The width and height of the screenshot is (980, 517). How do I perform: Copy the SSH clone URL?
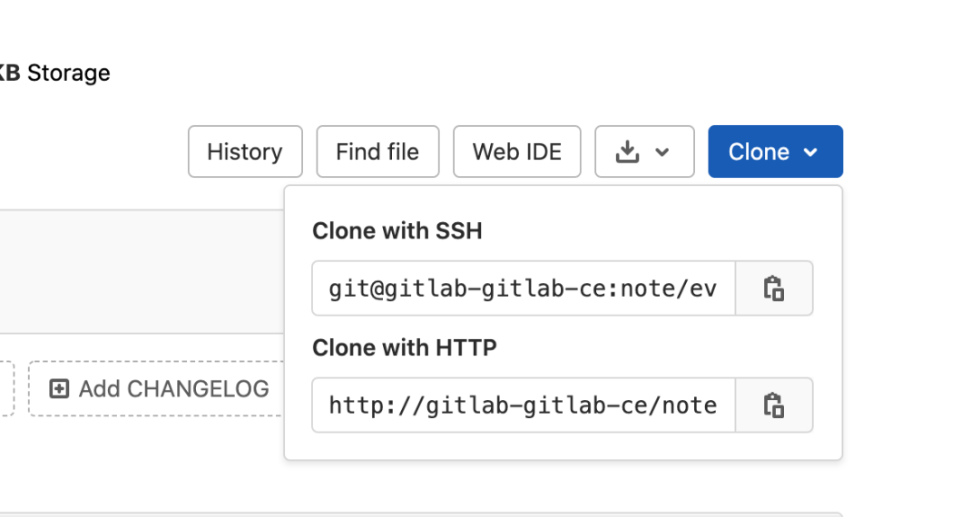(x=773, y=288)
